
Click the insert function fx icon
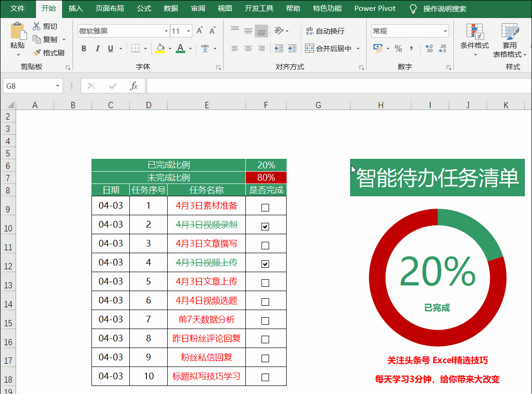134,86
